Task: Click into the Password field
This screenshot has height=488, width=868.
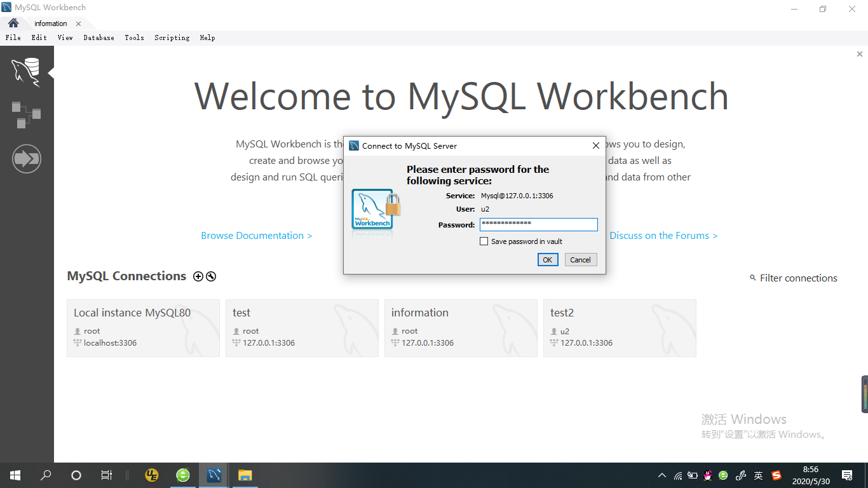Action: pos(539,224)
